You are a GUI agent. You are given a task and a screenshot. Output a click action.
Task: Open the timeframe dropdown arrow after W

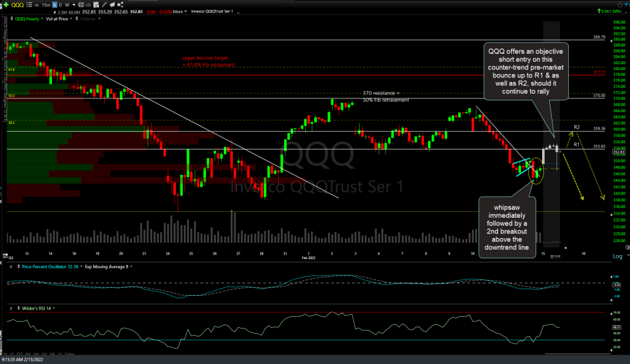[74, 5]
